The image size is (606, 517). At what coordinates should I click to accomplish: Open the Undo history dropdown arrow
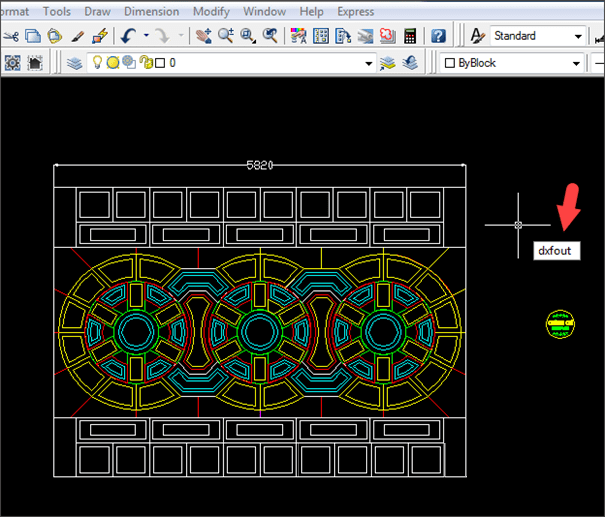click(146, 35)
